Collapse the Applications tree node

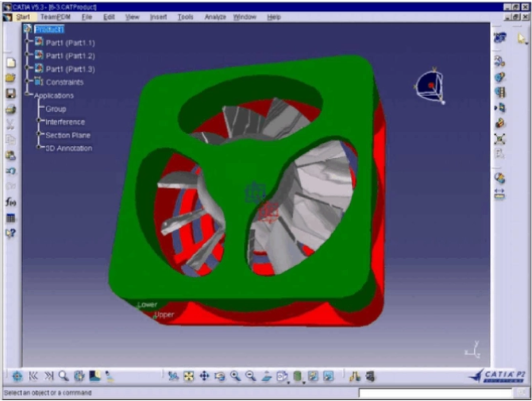click(x=29, y=95)
